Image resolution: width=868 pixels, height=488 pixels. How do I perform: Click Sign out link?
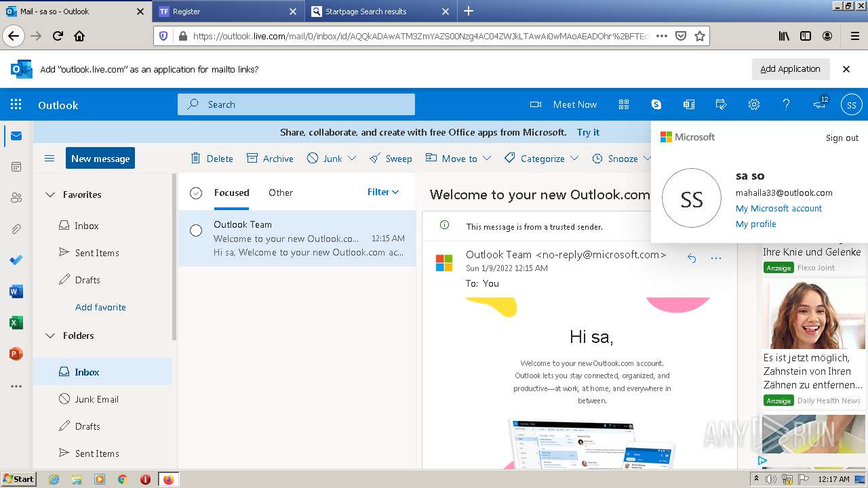[x=842, y=138]
